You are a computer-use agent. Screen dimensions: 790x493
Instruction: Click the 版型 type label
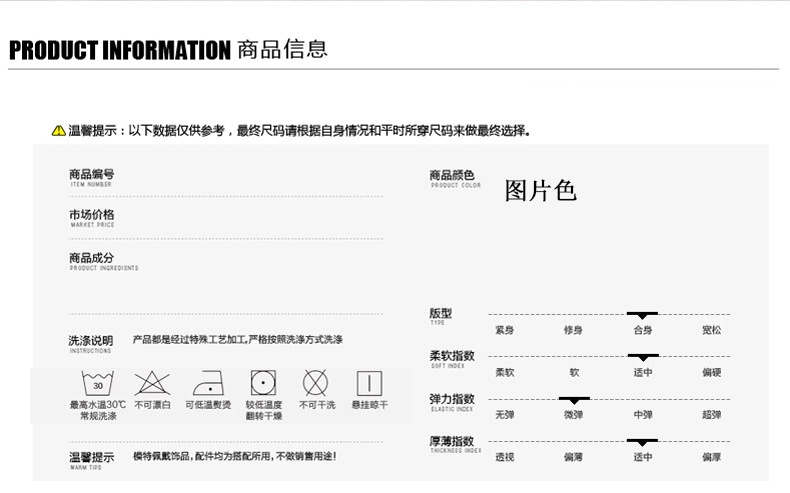coord(440,316)
